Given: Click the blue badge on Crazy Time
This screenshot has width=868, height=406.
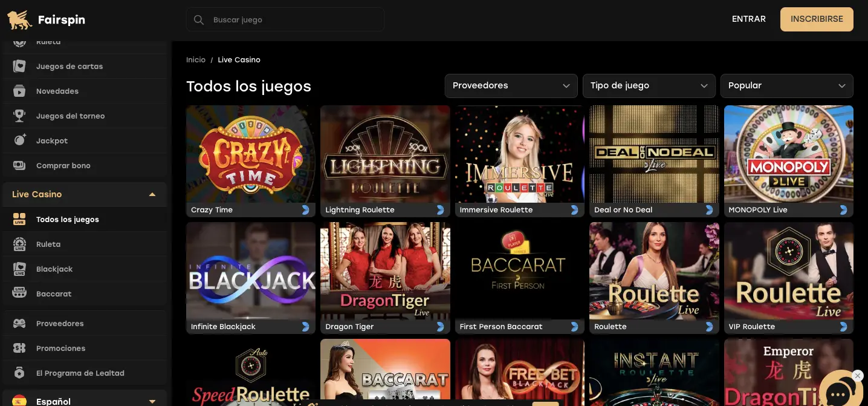Looking at the screenshot, I should tap(306, 210).
